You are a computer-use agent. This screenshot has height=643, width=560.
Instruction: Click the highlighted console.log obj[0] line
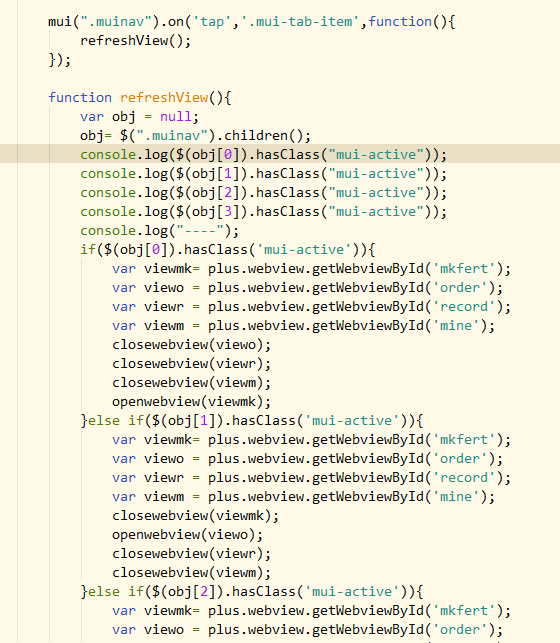pyautogui.click(x=263, y=155)
